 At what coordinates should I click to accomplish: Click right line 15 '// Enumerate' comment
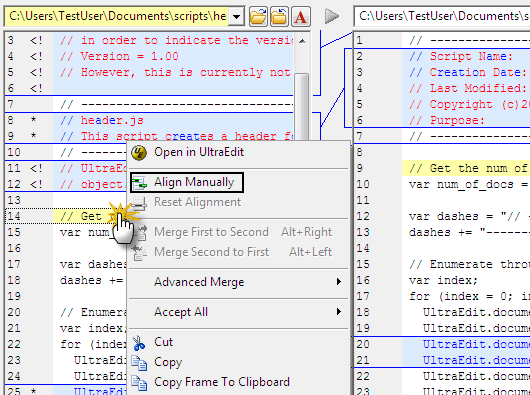coord(469,264)
